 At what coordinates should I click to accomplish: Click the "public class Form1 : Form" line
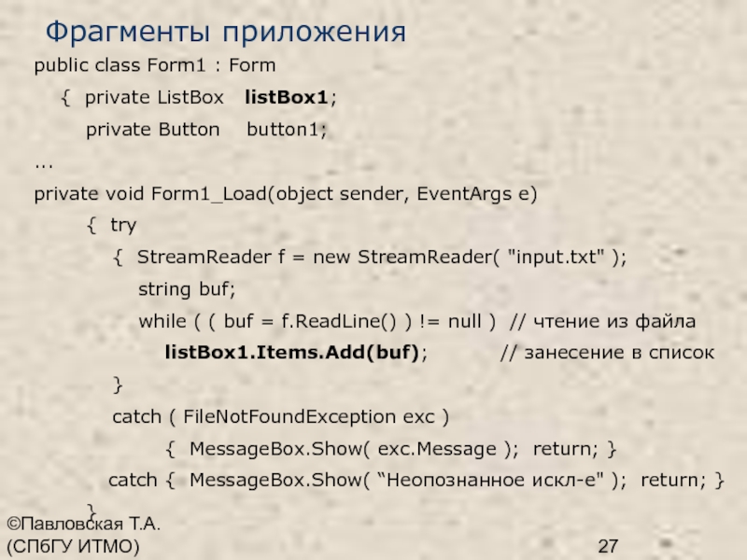click(155, 66)
